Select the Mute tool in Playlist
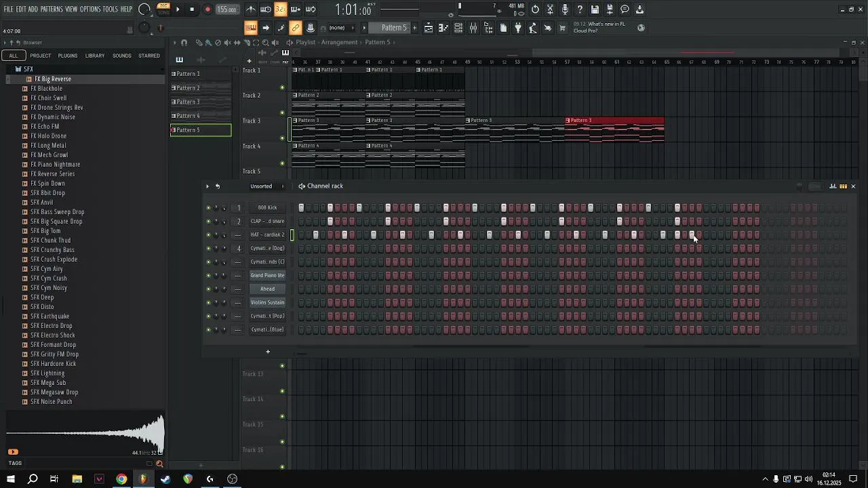The image size is (868, 488). [227, 43]
